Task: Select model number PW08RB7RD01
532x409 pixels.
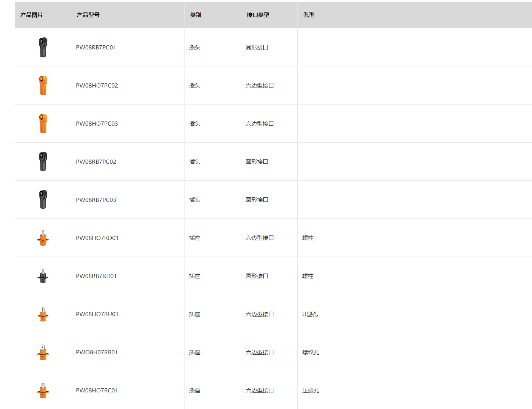Action: 96,276
